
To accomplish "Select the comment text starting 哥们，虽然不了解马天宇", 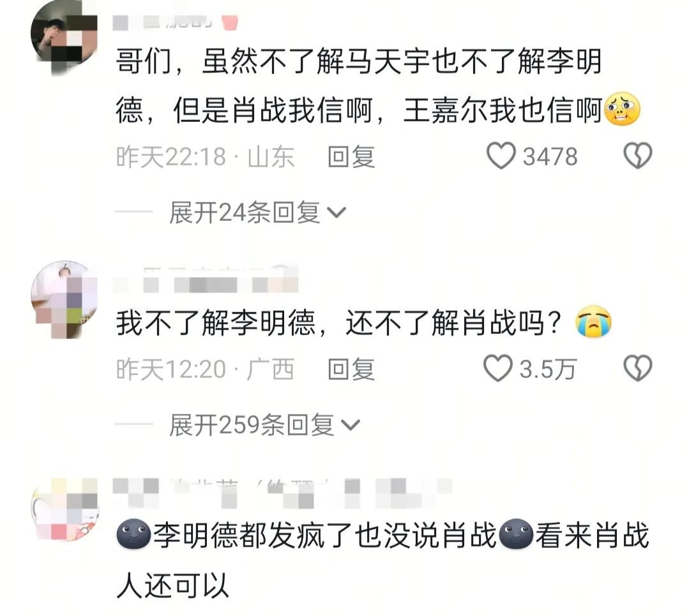I will click(378, 86).
